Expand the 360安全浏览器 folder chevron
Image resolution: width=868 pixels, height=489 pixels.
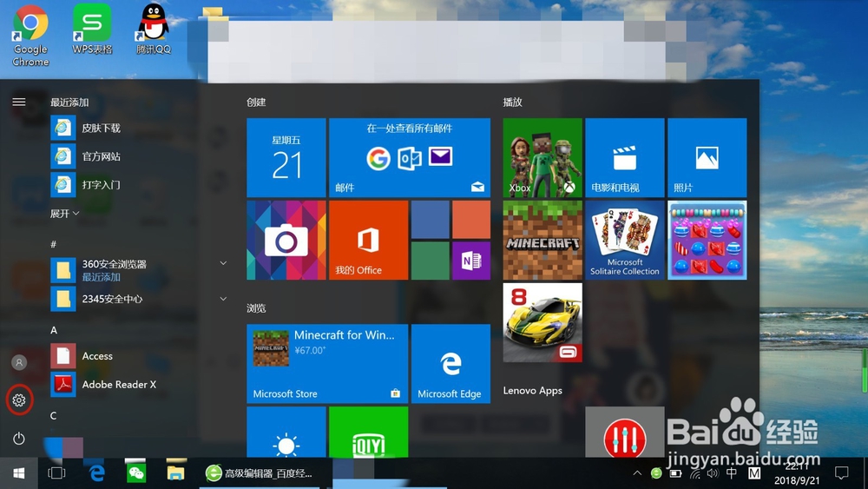click(223, 263)
